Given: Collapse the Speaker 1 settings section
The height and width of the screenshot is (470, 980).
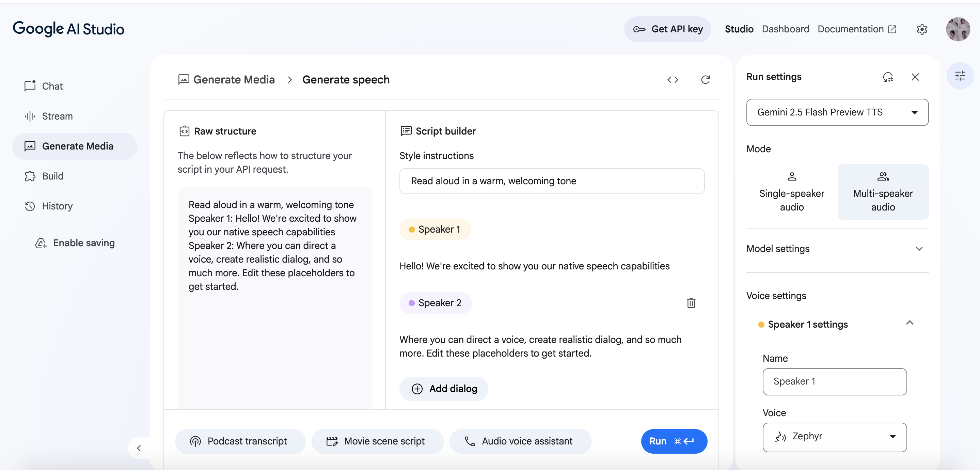Looking at the screenshot, I should tap(909, 323).
